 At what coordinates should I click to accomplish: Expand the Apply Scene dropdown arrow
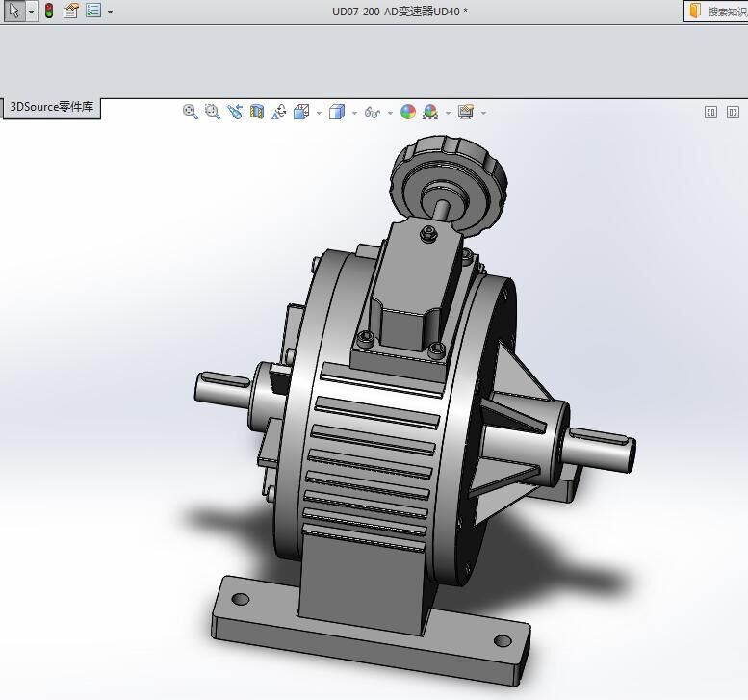[448, 113]
